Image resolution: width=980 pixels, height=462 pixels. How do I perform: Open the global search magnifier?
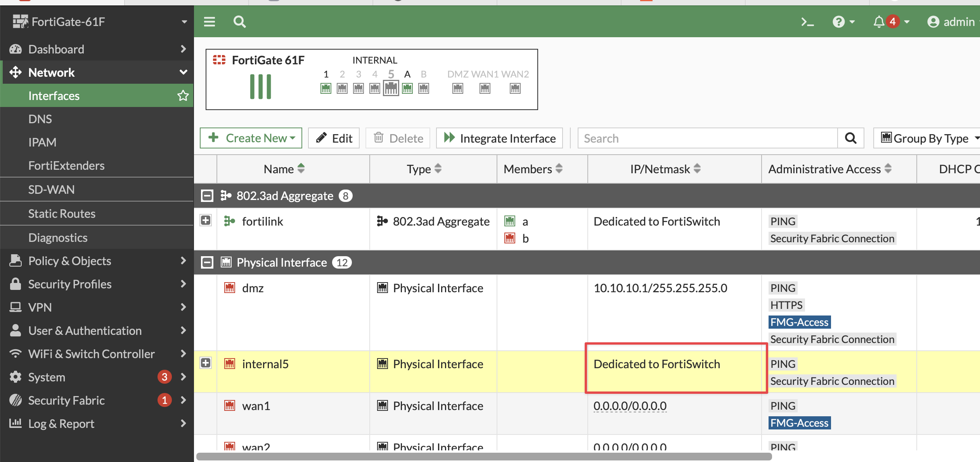click(x=240, y=22)
